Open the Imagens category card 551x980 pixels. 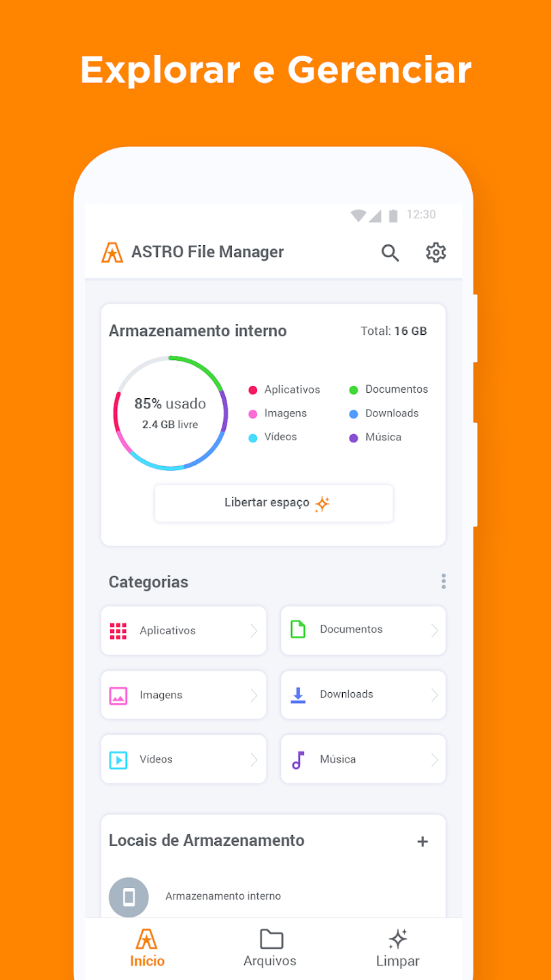[184, 696]
